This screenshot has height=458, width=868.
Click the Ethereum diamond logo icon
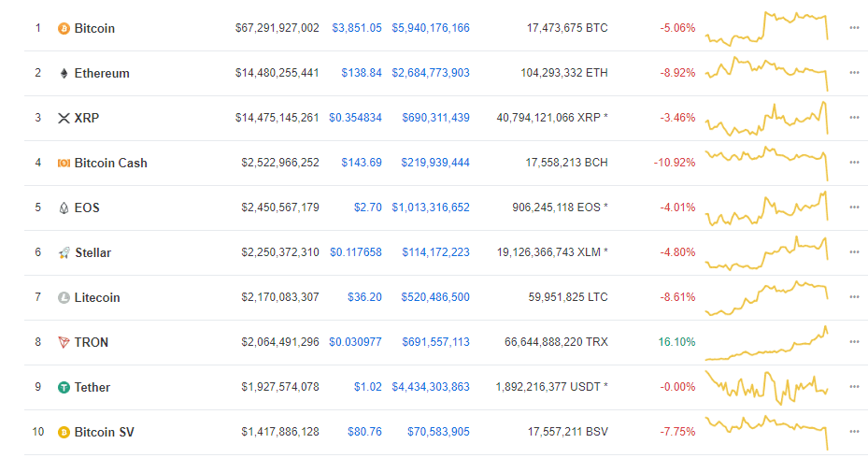click(64, 73)
